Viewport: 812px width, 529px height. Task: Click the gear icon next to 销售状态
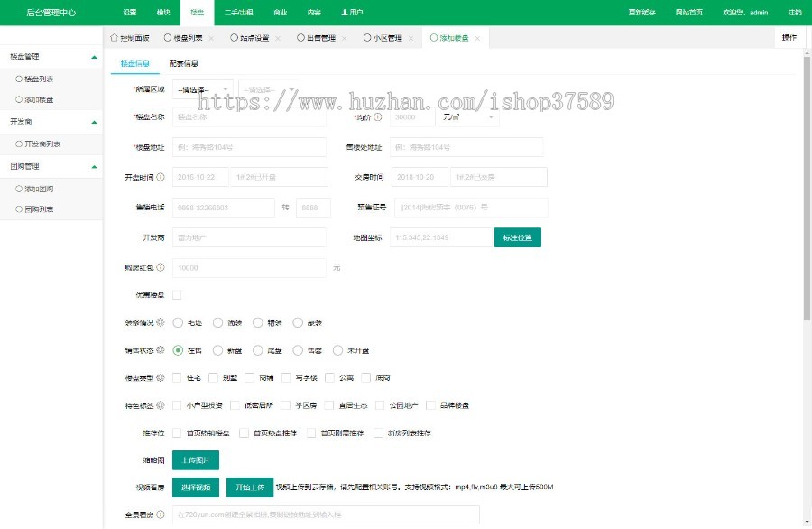point(161,350)
